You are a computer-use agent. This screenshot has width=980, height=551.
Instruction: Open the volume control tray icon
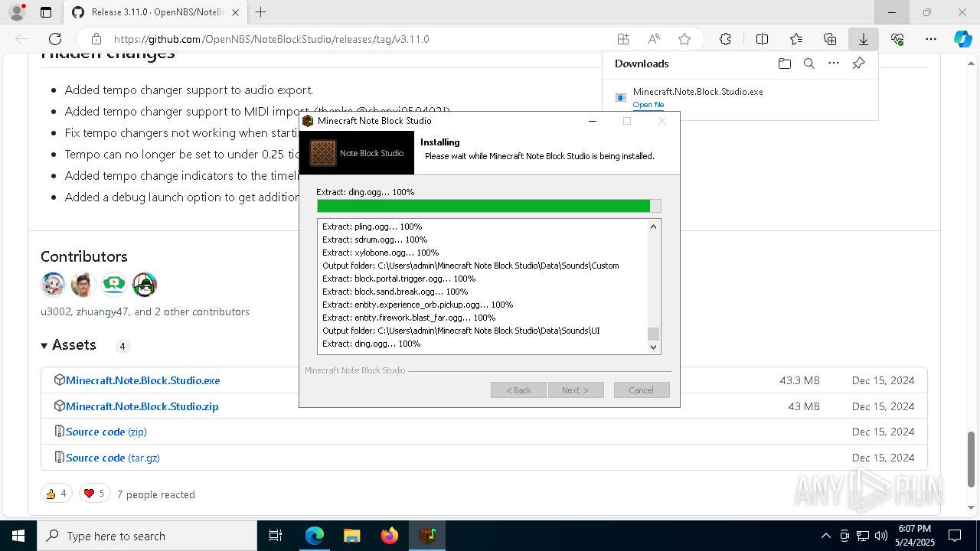coord(881,536)
